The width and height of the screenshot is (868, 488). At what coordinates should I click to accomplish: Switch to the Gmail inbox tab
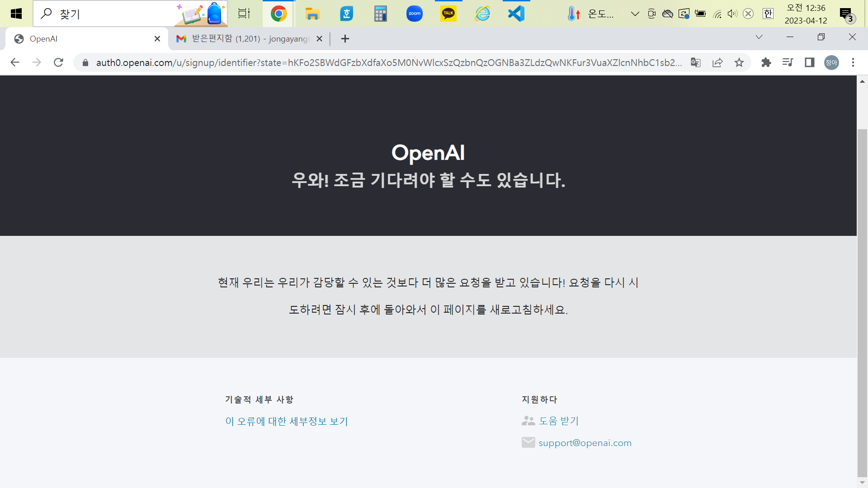(249, 39)
